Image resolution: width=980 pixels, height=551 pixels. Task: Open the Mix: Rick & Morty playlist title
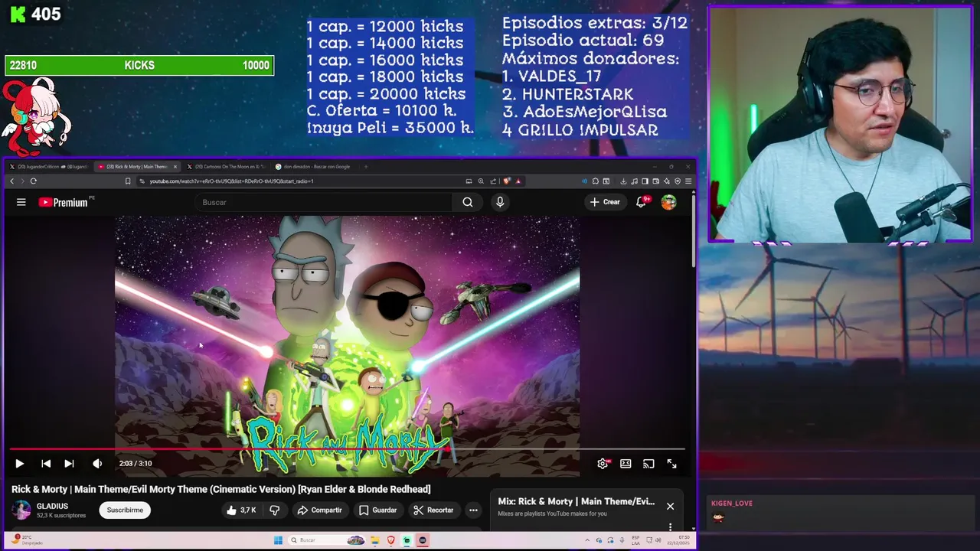(x=576, y=501)
